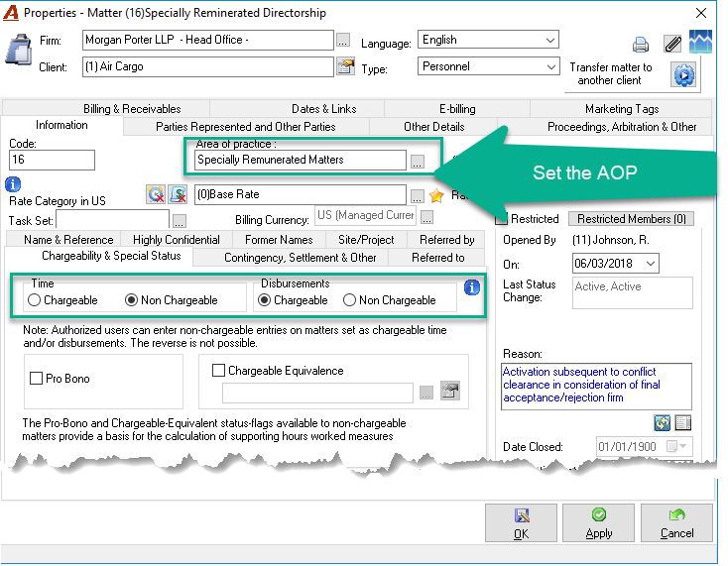Open the Former Names sub-tab
Viewport: 728px width, 566px height.
(279, 240)
